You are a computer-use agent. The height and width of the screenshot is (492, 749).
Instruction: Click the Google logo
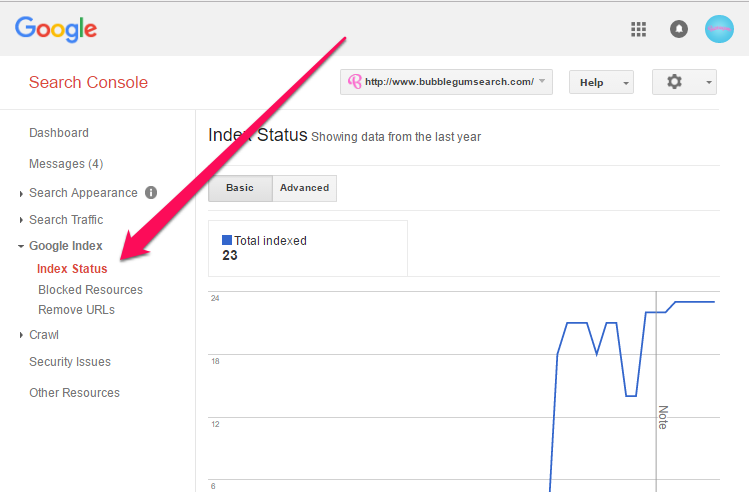[56, 29]
